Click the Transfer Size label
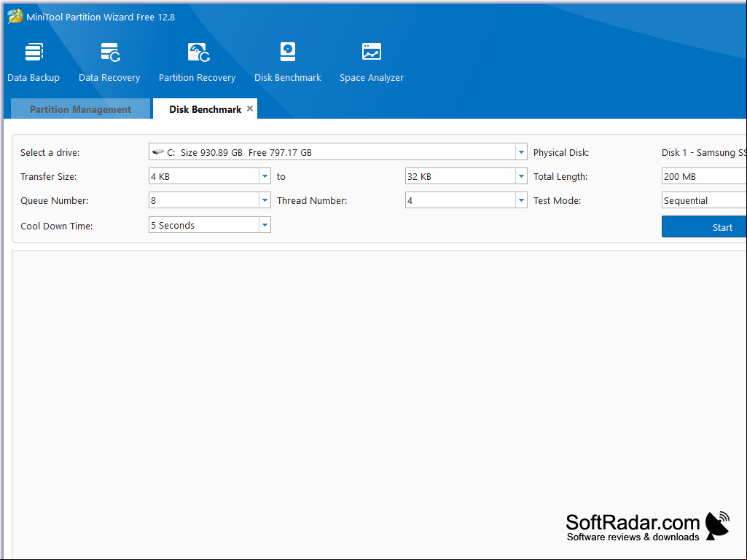This screenshot has height=560, width=747. click(49, 176)
